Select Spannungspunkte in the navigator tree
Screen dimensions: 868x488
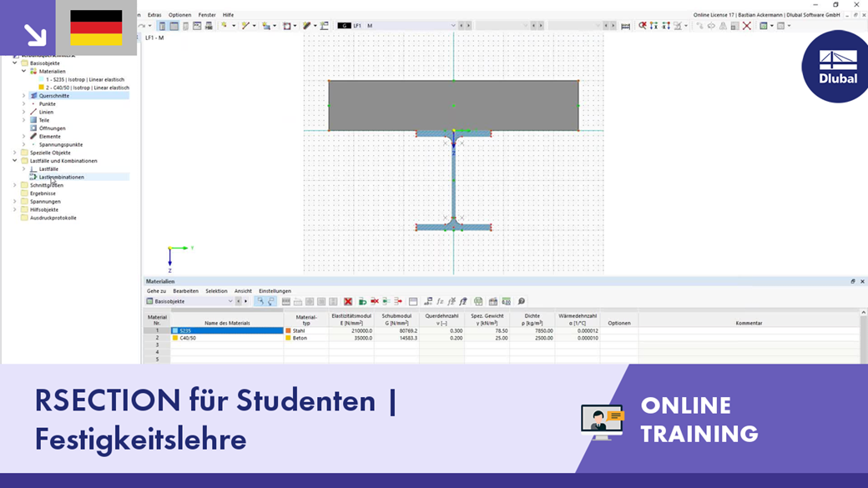click(61, 144)
